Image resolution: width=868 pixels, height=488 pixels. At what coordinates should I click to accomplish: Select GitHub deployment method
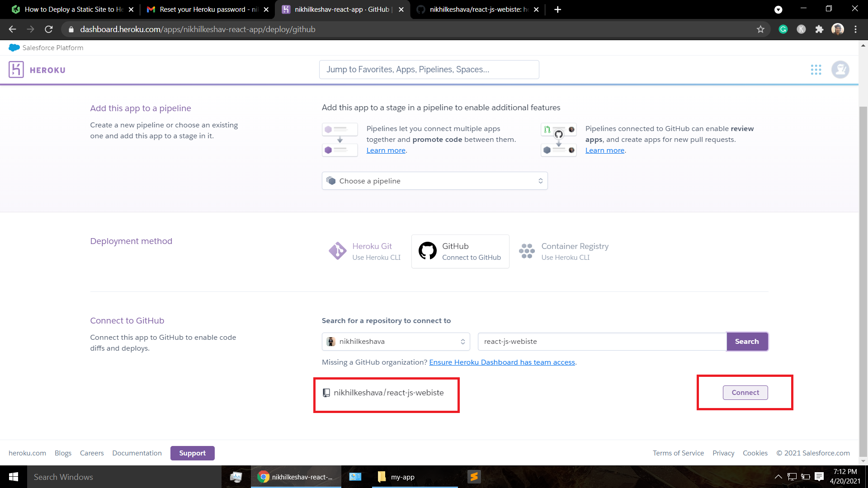click(460, 251)
